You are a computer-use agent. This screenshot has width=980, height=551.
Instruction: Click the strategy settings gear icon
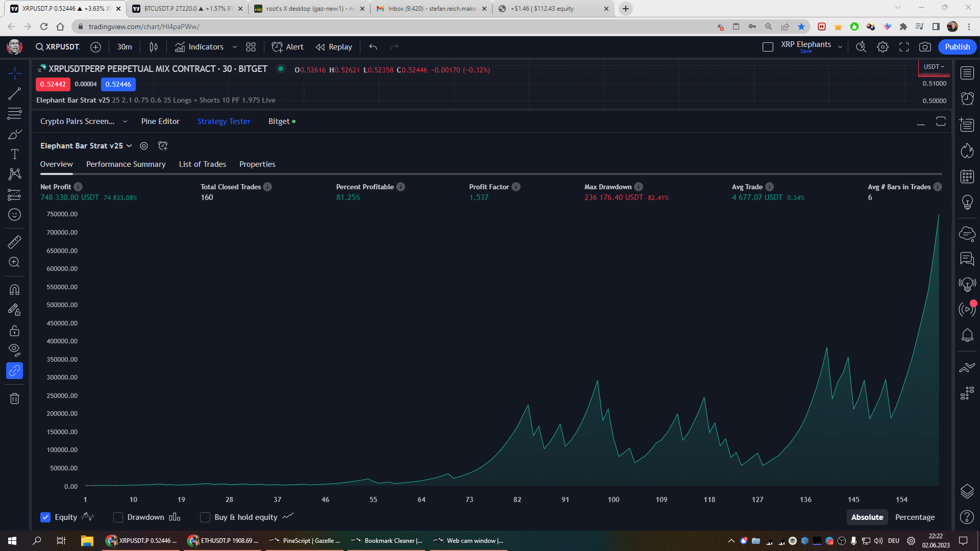click(x=144, y=146)
